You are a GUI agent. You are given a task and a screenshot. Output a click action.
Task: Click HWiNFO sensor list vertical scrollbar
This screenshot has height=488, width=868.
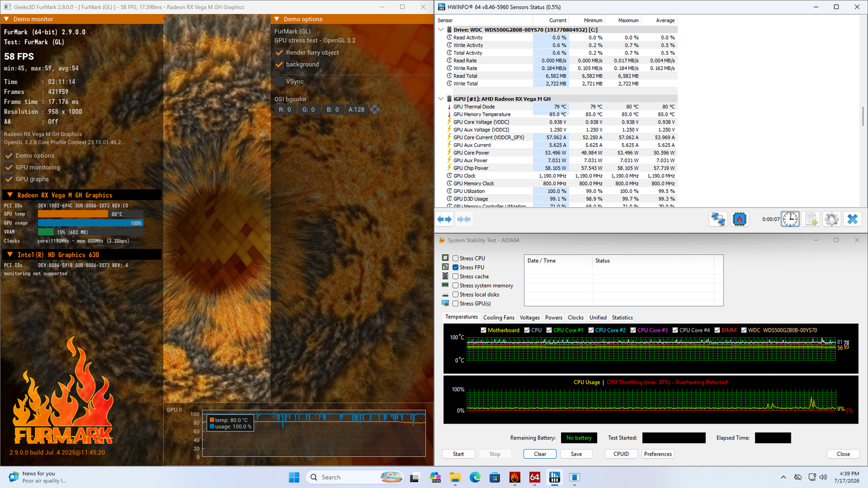coord(863,117)
